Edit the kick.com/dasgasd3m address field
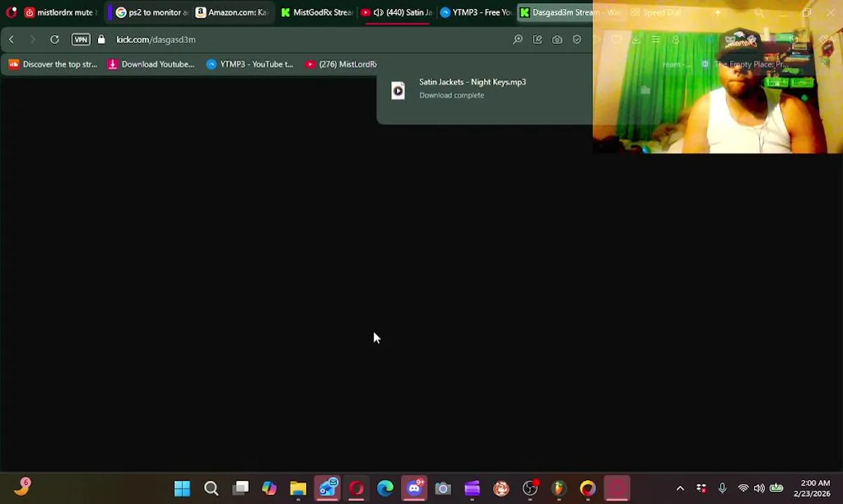 coord(155,40)
